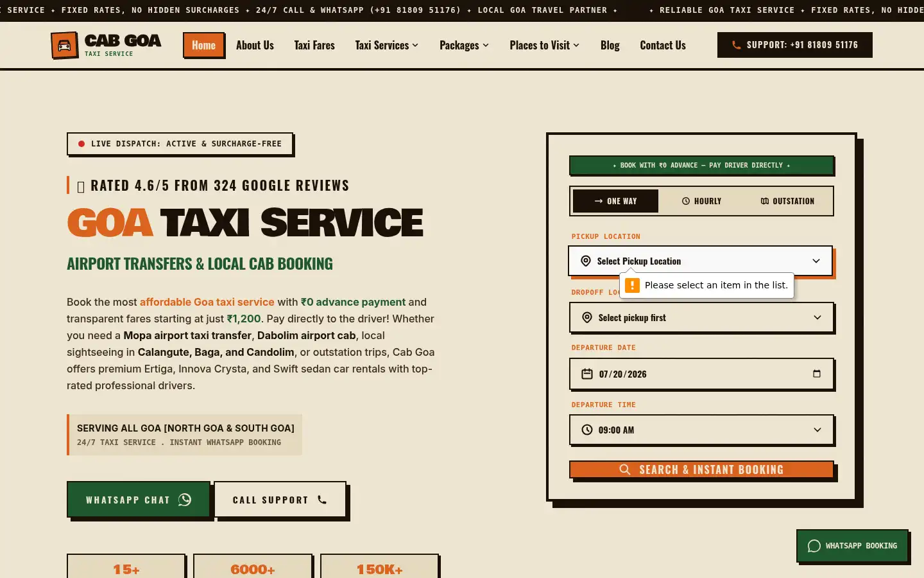Image resolution: width=924 pixels, height=578 pixels.
Task: Click the 'Live Dispatch: Active & Surcharge-Free' badge
Action: tap(180, 144)
